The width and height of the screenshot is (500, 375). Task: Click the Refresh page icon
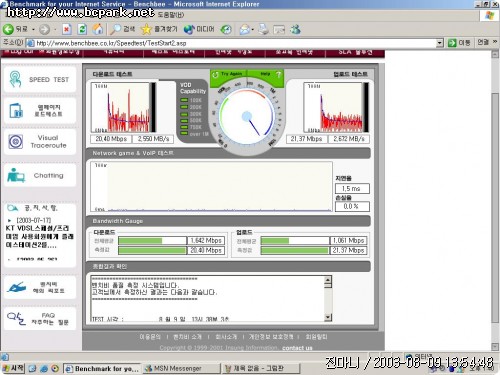tap(82, 29)
